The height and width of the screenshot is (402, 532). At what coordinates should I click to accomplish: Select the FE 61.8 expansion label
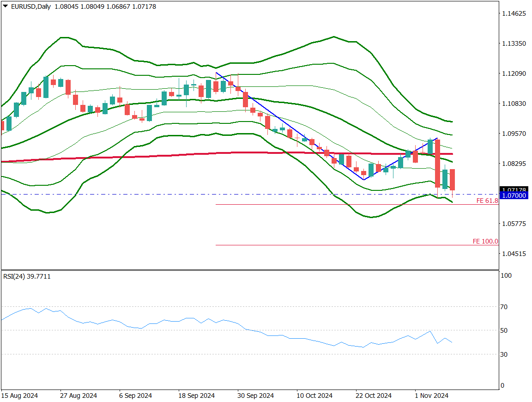[487, 201]
